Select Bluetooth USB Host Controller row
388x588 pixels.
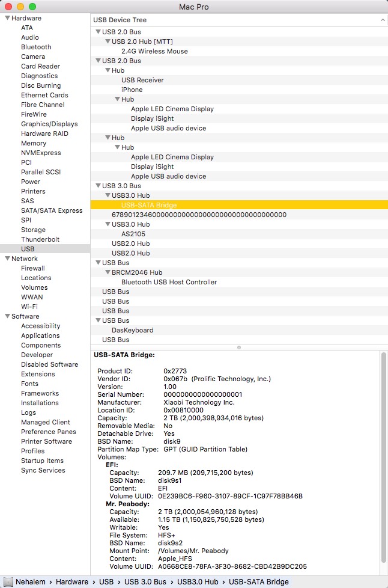click(239, 282)
